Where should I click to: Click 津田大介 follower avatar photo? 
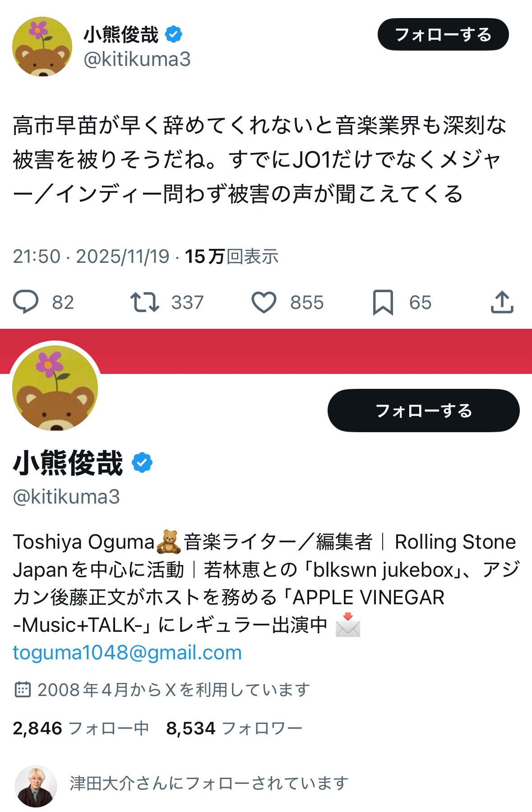tap(36, 786)
